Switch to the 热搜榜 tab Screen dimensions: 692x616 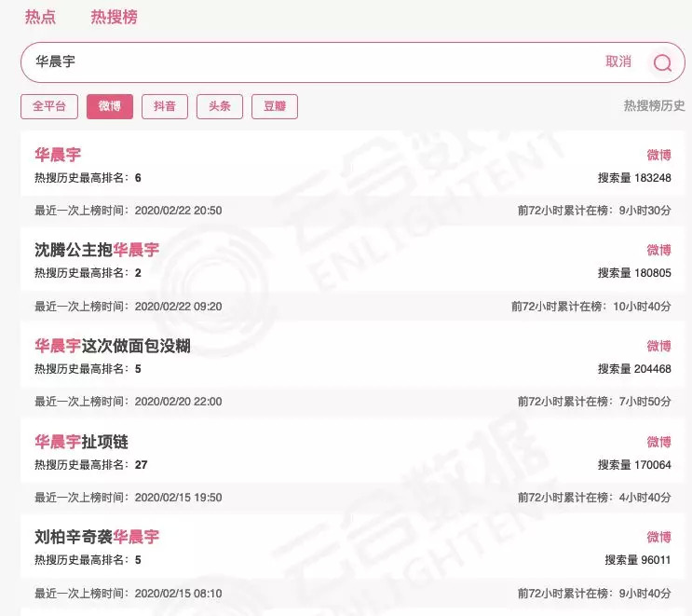click(114, 17)
